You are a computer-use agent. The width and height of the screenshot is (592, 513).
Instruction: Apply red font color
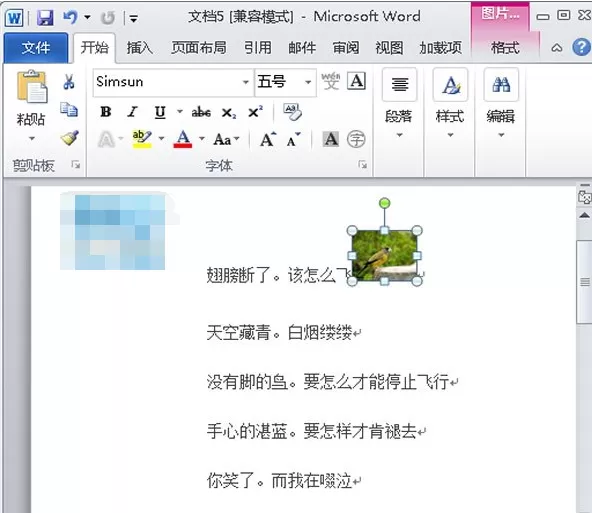coord(183,139)
